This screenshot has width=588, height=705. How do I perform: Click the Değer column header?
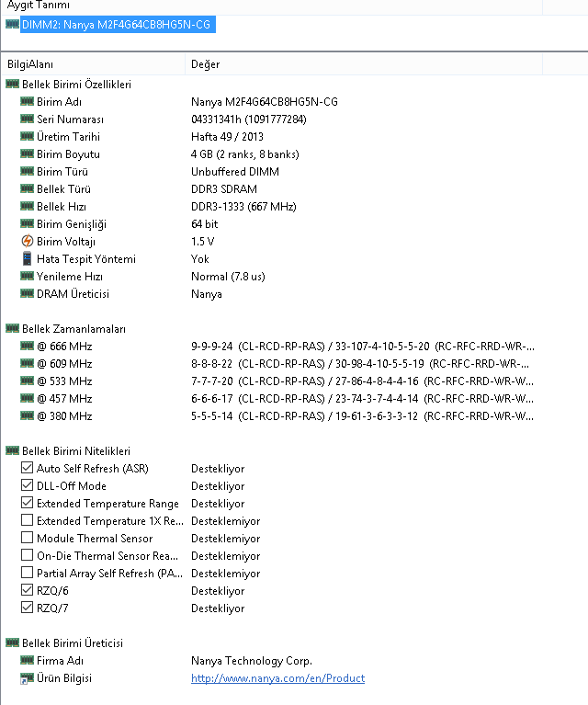205,64
